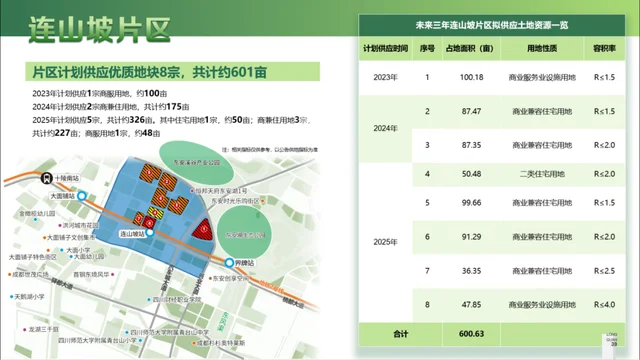Click the 100.18 area cell for parcel 1

tap(471, 77)
